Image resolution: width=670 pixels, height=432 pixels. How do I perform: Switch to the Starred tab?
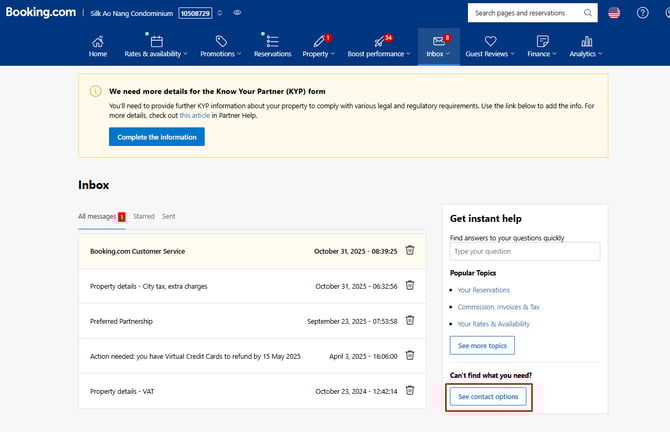(x=143, y=216)
